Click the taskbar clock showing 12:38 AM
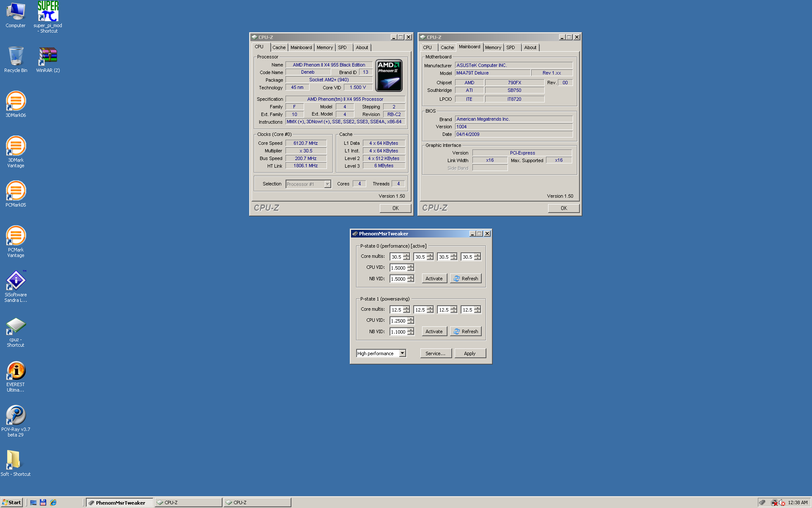The width and height of the screenshot is (812, 508). 798,502
